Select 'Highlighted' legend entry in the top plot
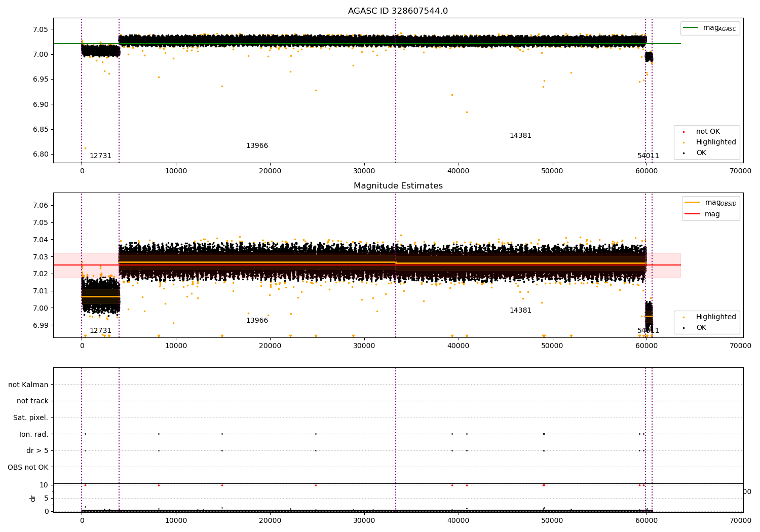 pos(716,142)
